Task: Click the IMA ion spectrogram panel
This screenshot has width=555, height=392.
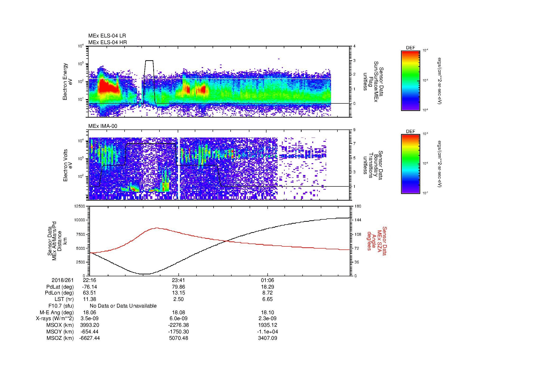Action: coord(219,165)
